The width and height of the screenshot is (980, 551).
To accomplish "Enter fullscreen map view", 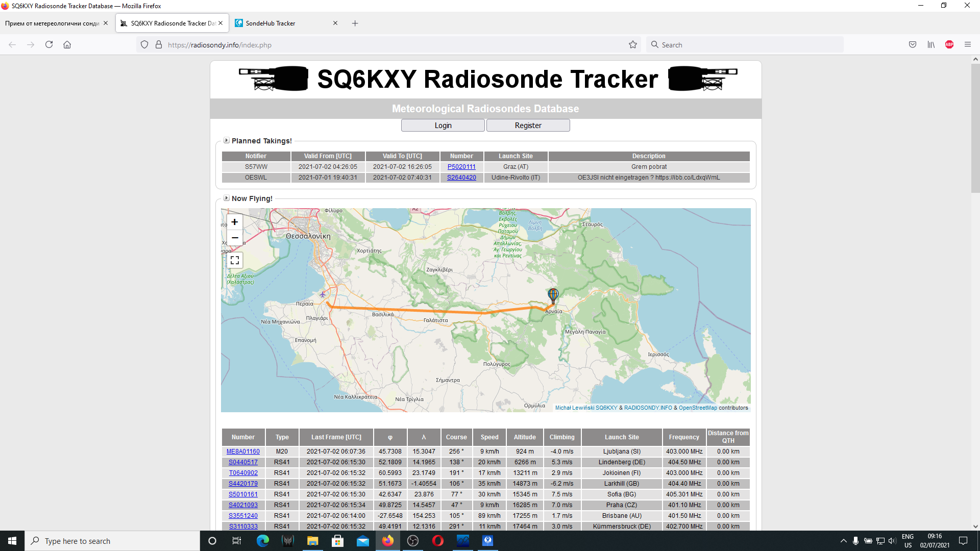I will (x=235, y=260).
